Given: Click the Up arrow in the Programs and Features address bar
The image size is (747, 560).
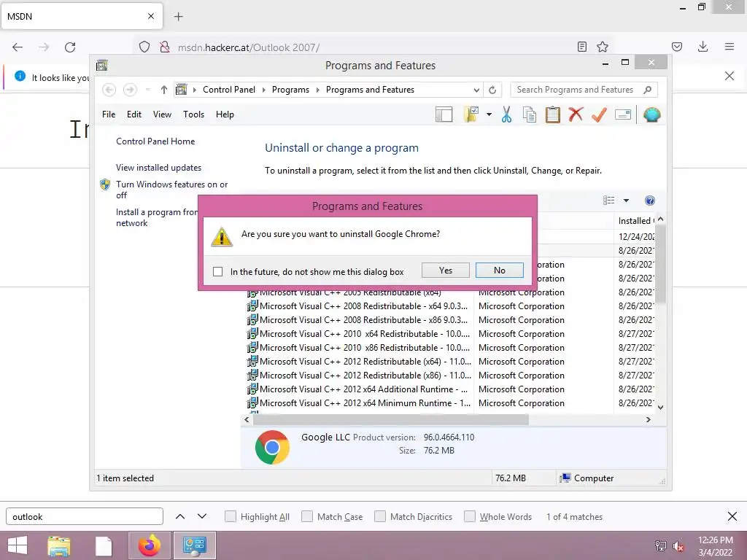Looking at the screenshot, I should [164, 90].
